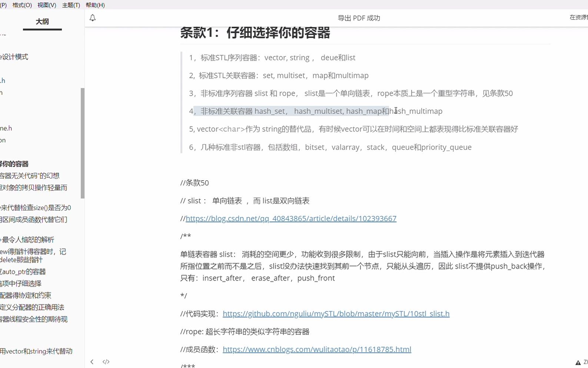588x368 pixels.
Task: Select outline entry 对象的拷贝操作轻量而
Action: [34, 188]
